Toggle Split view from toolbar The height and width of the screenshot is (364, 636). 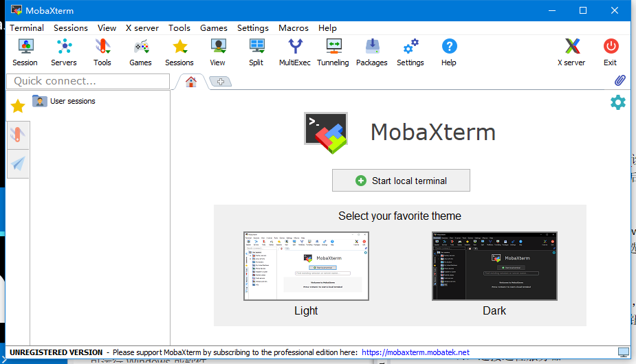pos(256,52)
